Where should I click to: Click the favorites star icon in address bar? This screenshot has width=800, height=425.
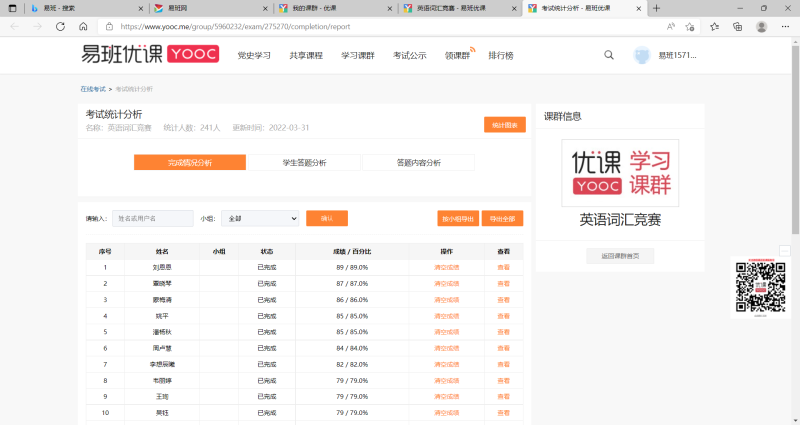tap(692, 26)
